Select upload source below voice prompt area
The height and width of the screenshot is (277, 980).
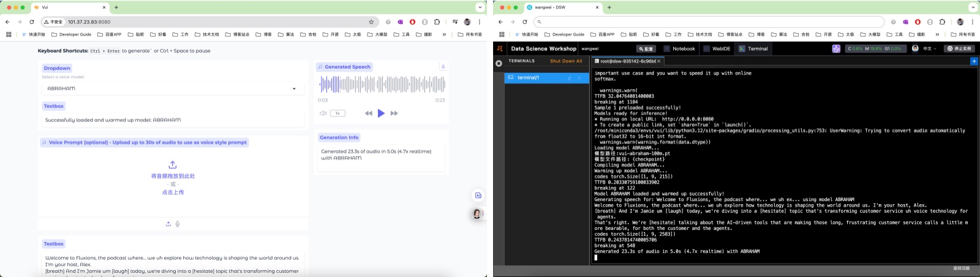click(x=168, y=224)
